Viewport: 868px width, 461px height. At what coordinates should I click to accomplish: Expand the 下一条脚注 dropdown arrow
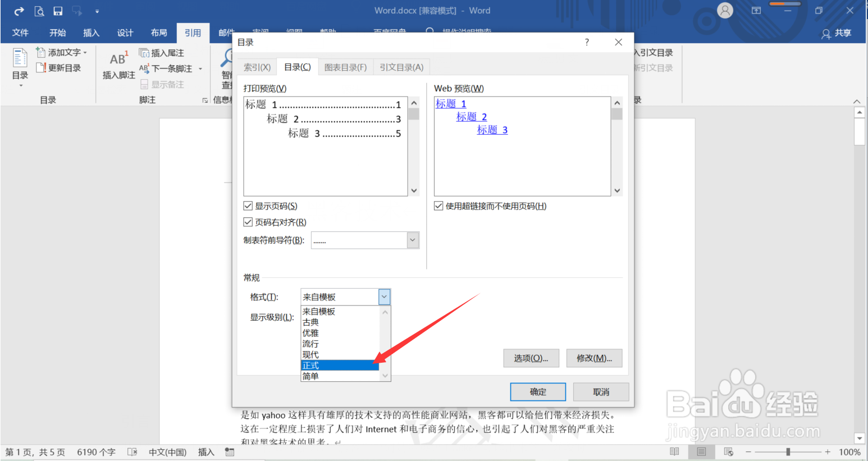tap(200, 69)
